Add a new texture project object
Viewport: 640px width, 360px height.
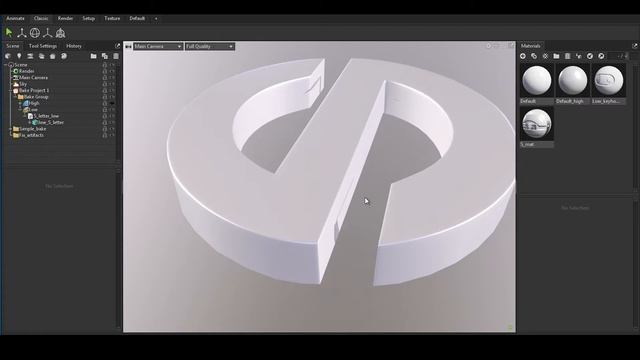(64, 56)
